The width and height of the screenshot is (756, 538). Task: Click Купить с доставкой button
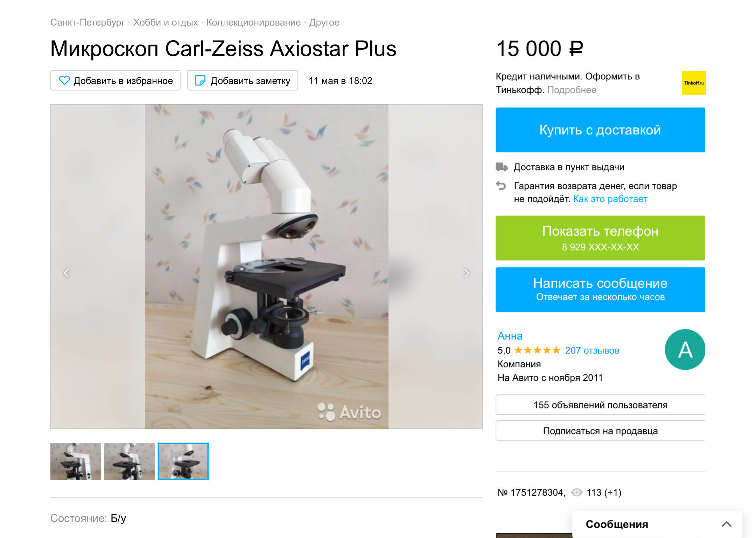tap(600, 130)
